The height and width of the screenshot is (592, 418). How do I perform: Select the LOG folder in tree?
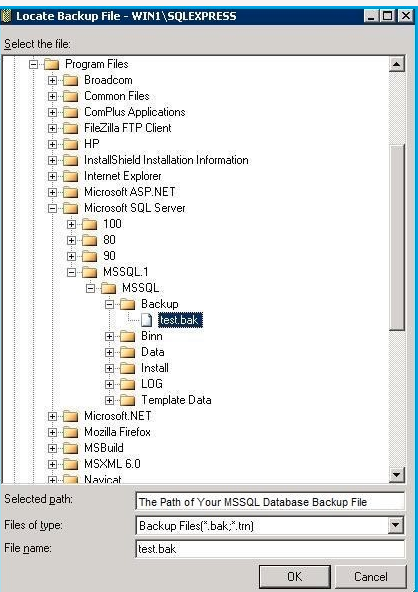click(152, 384)
